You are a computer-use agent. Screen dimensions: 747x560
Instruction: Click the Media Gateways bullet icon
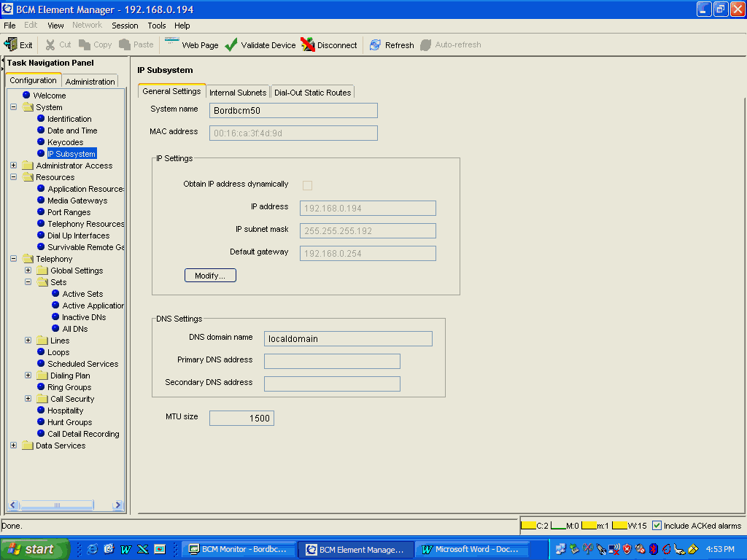[41, 201]
